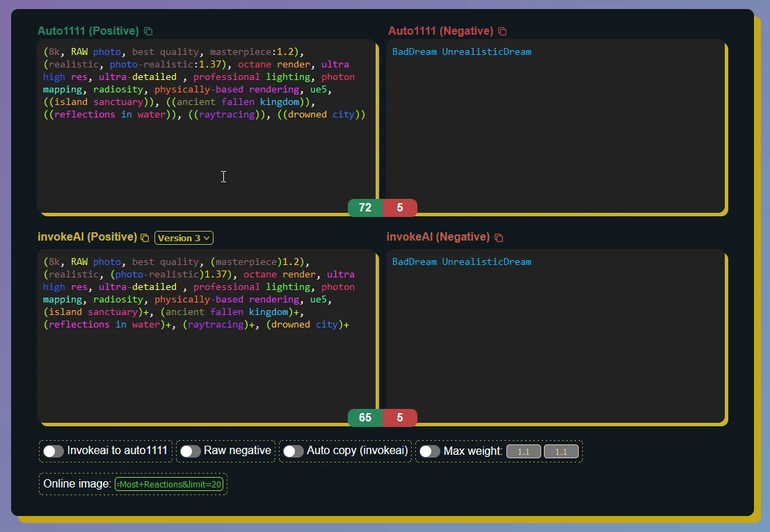
Task: Click the 'Online image:' label
Action: pyautogui.click(x=77, y=484)
